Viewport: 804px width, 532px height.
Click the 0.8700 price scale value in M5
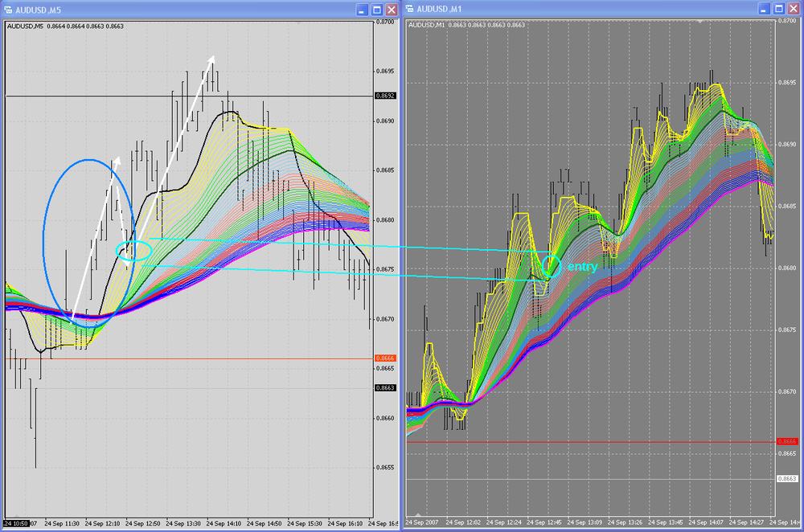pos(385,22)
